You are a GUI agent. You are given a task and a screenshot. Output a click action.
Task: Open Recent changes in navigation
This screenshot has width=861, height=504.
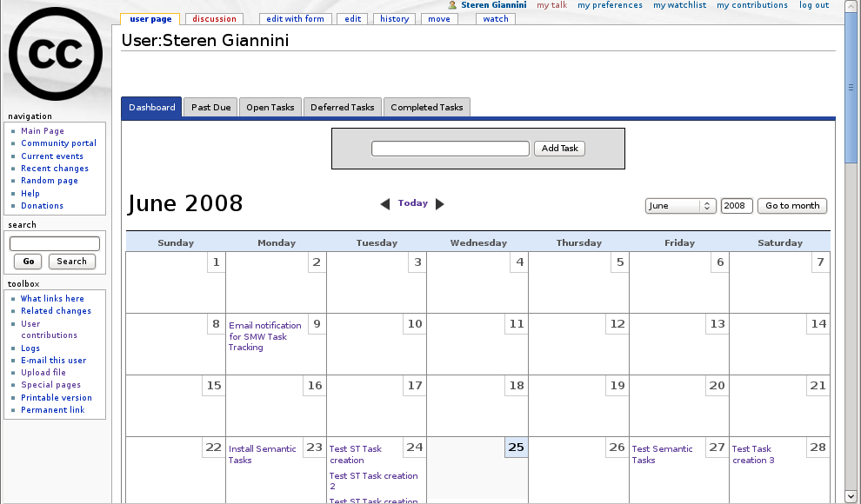pyautogui.click(x=55, y=169)
